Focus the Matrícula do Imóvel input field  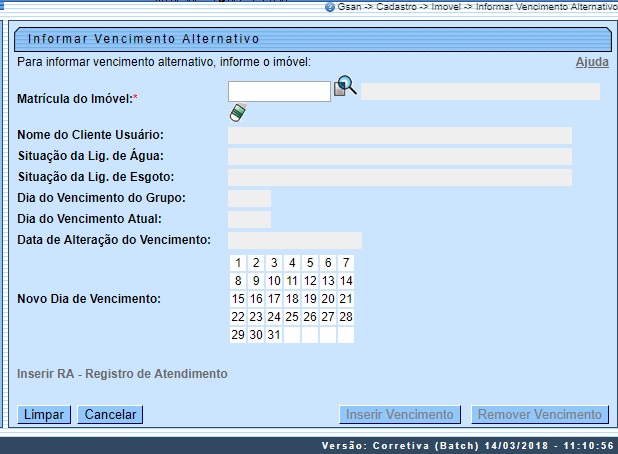pyautogui.click(x=279, y=91)
